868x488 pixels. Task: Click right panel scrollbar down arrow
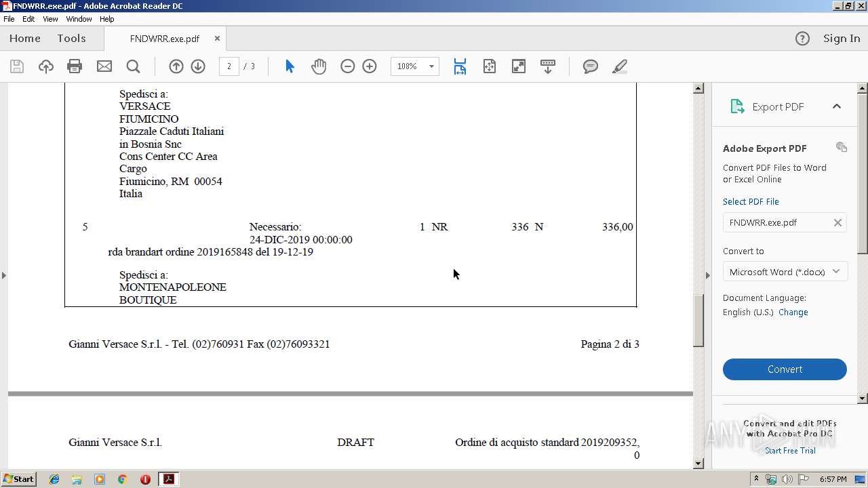pos(863,399)
